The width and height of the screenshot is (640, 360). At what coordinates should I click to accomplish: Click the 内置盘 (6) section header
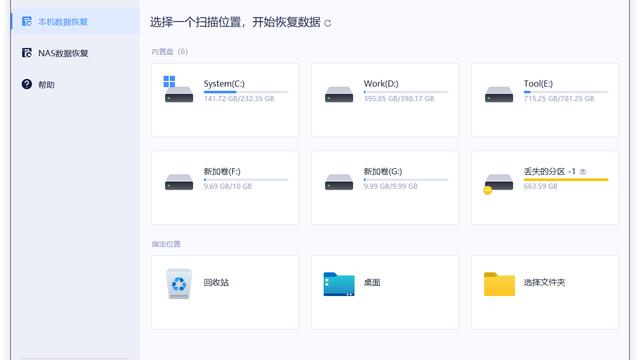(x=169, y=52)
